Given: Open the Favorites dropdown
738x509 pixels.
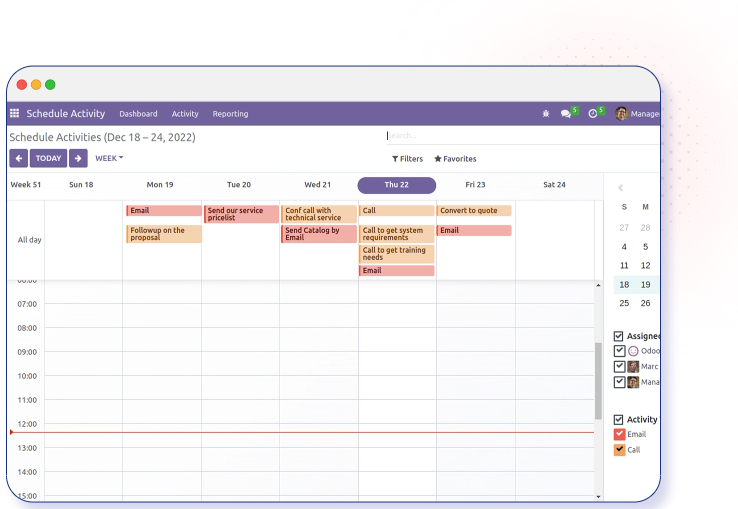Looking at the screenshot, I should 455,159.
